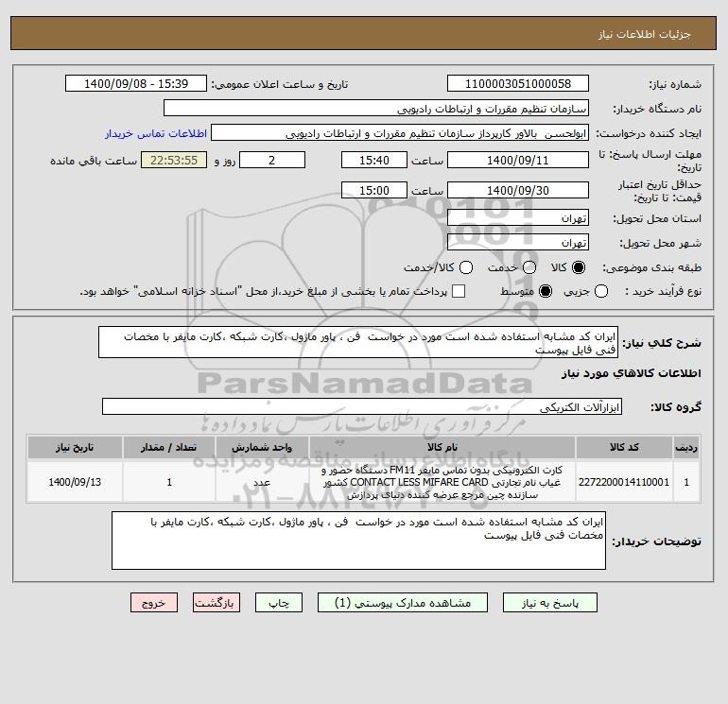Image resolution: width=728 pixels, height=704 pixels.
Task: Click response deadline date 1400/09/11 field
Action: [518, 160]
